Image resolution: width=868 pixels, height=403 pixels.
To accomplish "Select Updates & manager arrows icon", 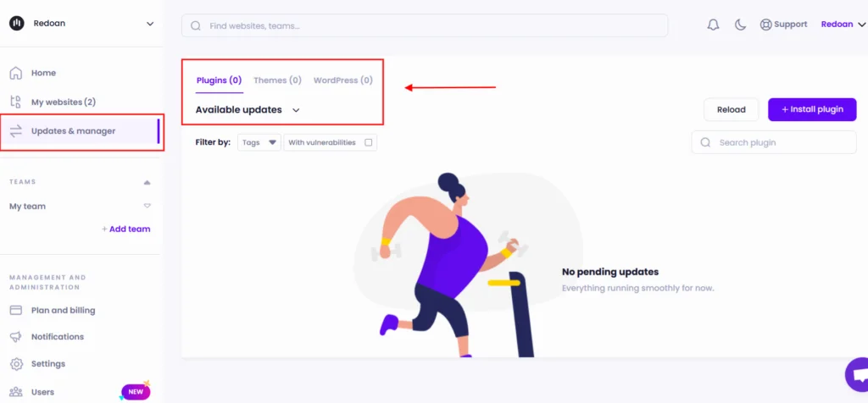I will [x=16, y=131].
